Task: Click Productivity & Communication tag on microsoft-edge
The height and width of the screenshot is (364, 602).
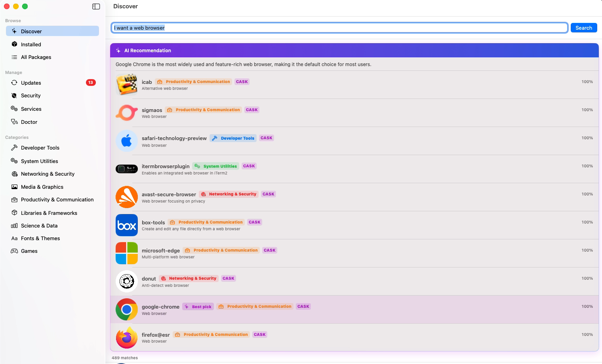Action: pyautogui.click(x=221, y=250)
